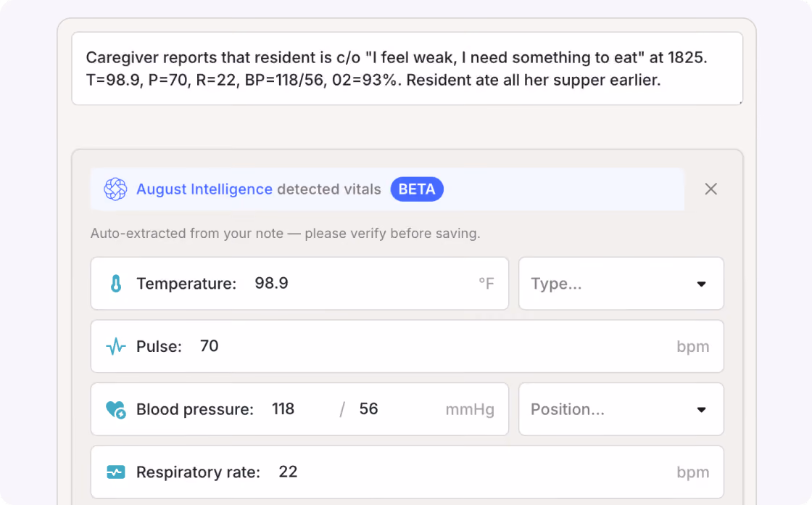Image resolution: width=812 pixels, height=505 pixels.
Task: Click the blood pressure heart icon
Action: click(115, 410)
